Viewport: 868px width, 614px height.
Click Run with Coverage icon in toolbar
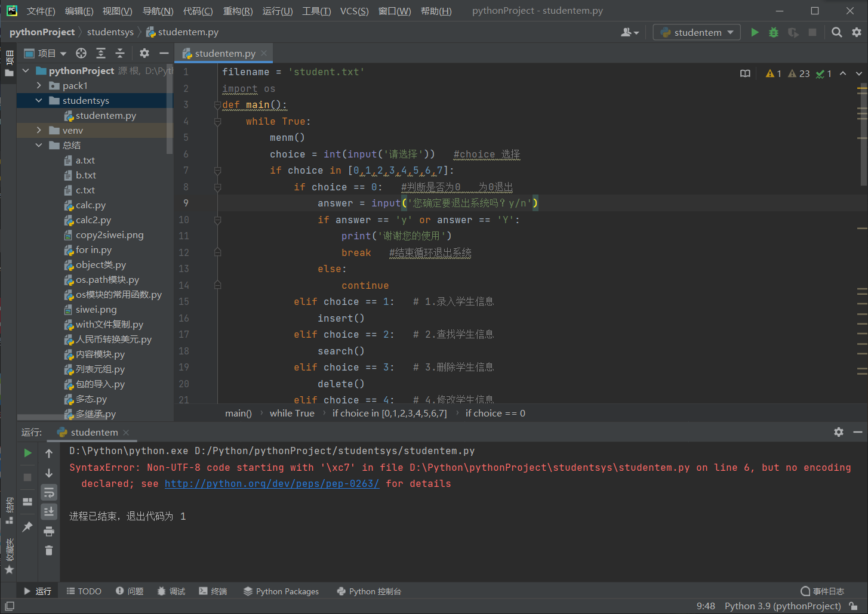click(793, 32)
